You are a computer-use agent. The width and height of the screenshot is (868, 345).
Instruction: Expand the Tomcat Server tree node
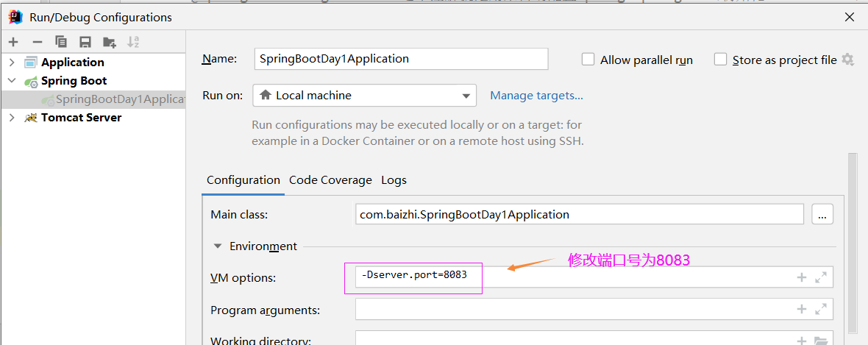click(x=13, y=118)
